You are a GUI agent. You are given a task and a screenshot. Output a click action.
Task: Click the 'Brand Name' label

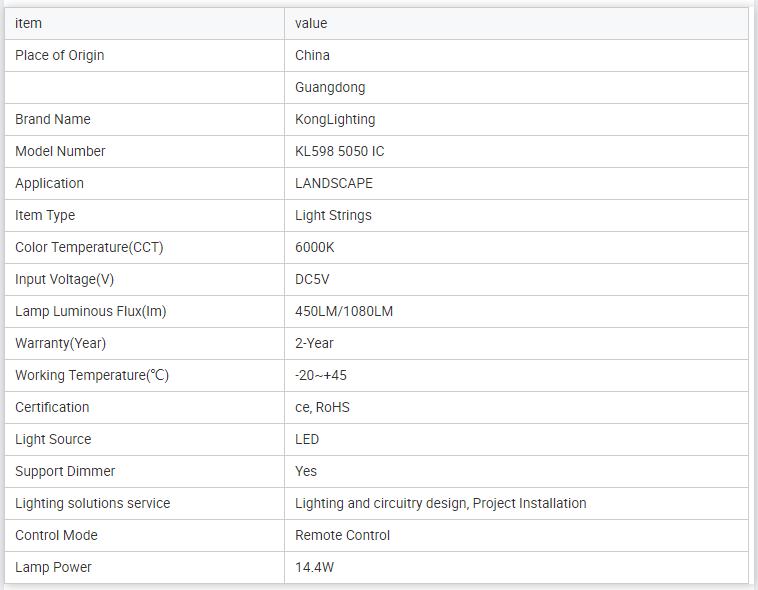point(53,119)
